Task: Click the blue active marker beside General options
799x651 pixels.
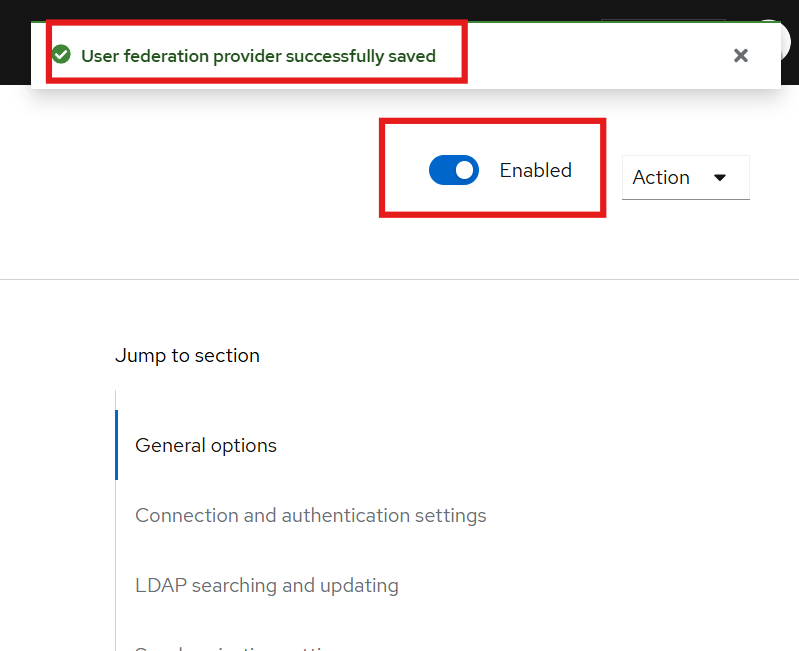Action: [x=117, y=445]
